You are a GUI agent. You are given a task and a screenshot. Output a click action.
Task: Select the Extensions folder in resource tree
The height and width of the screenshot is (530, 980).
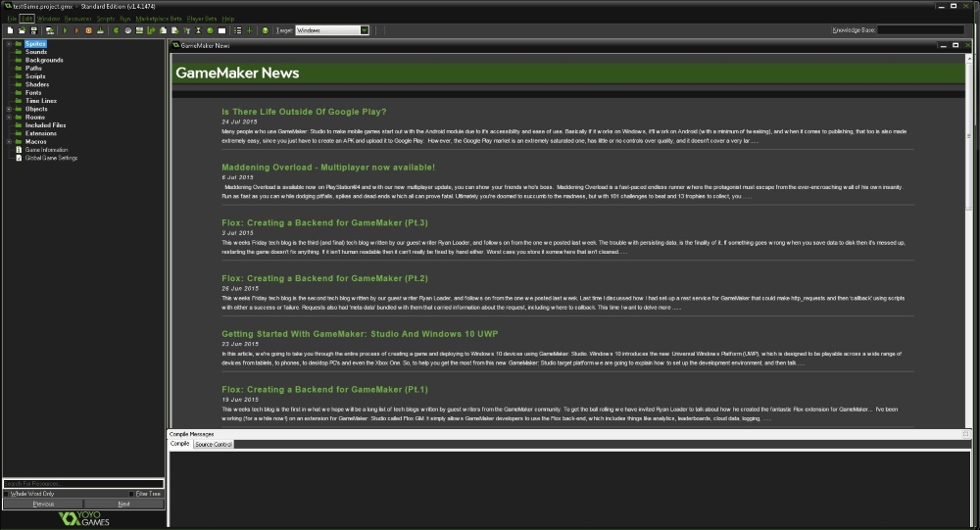point(40,133)
